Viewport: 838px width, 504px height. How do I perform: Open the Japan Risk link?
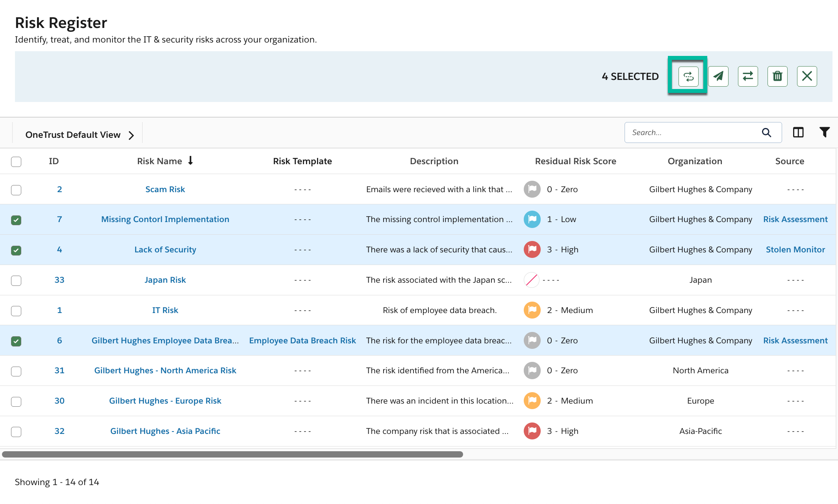pos(165,280)
